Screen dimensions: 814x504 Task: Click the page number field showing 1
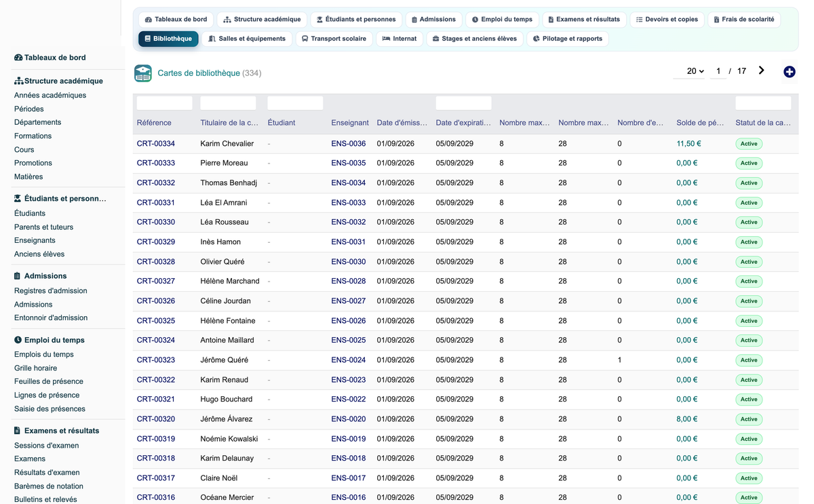718,71
